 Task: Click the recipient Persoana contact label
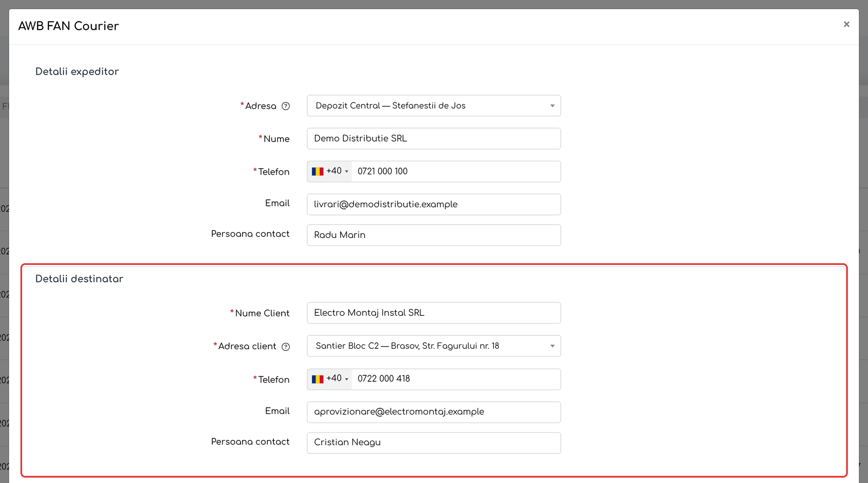tap(250, 441)
